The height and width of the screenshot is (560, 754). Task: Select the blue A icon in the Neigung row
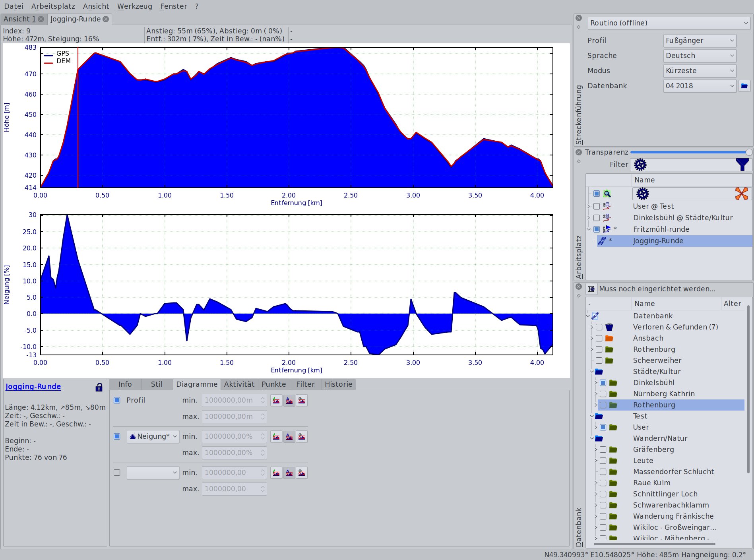[289, 436]
